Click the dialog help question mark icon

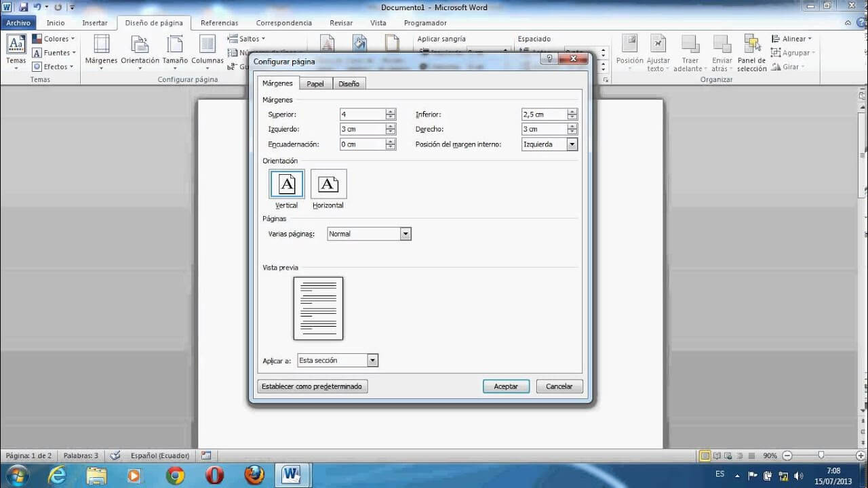click(x=549, y=59)
